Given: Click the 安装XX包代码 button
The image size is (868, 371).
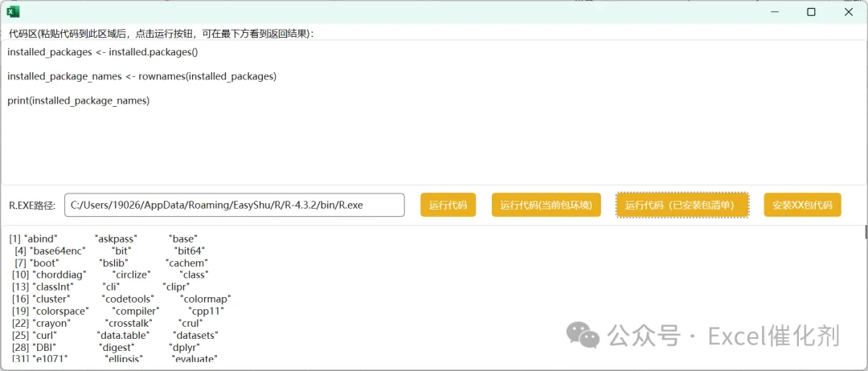Looking at the screenshot, I should point(802,205).
